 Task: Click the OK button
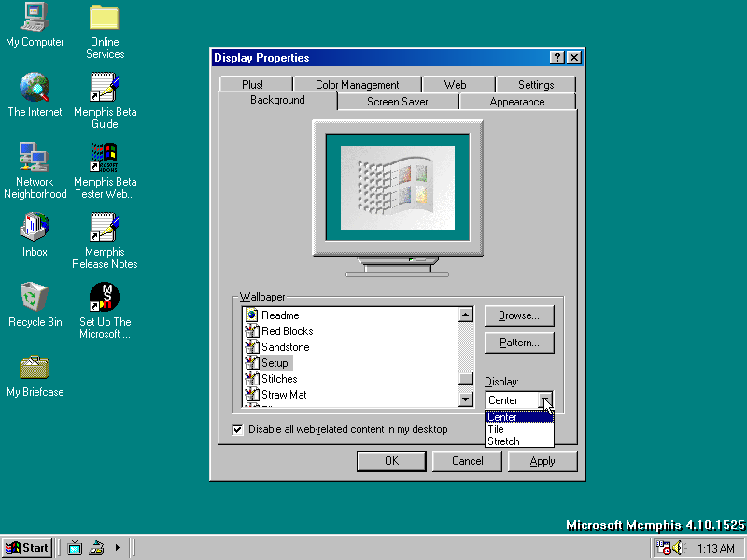(391, 461)
